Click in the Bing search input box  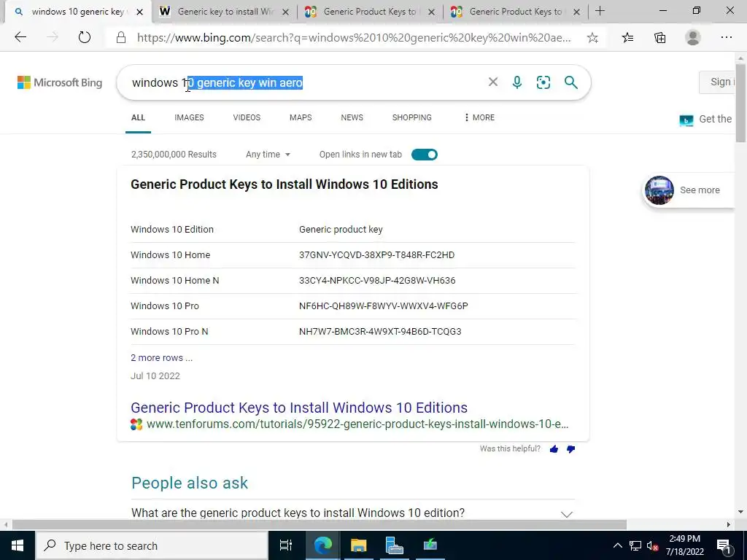[305, 82]
